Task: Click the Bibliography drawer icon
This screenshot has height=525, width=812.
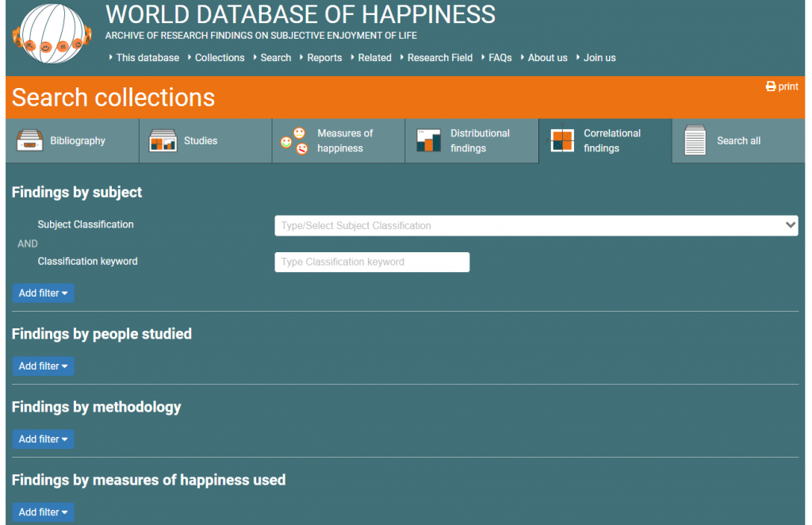Action: click(x=29, y=140)
